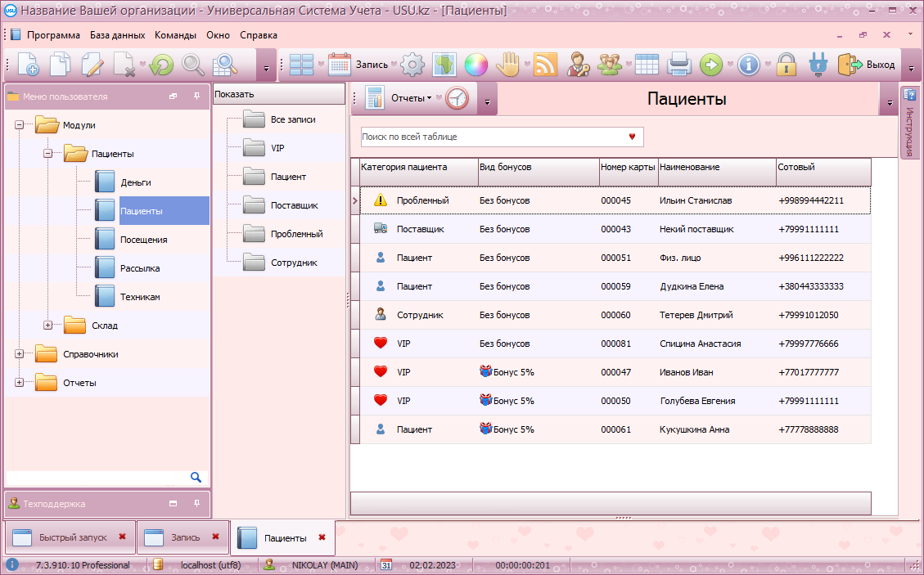The height and width of the screenshot is (575, 924).
Task: Click the Запись calendar button
Action: (358, 65)
